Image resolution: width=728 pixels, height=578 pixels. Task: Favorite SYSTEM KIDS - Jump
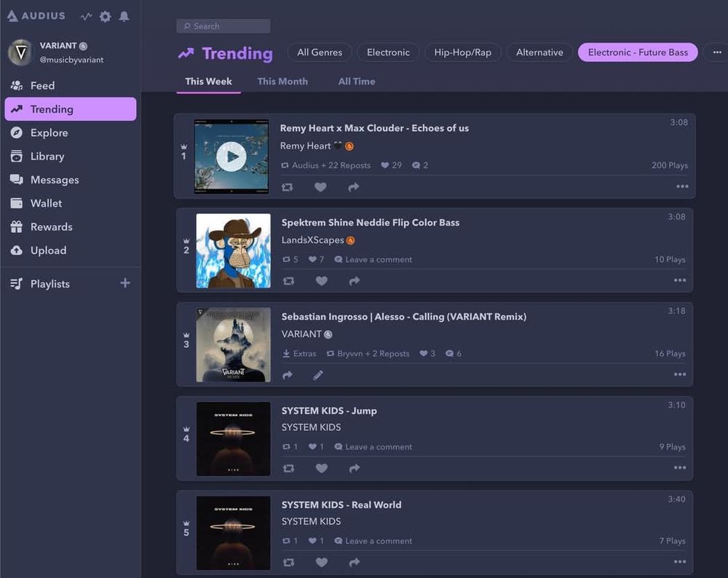[321, 468]
